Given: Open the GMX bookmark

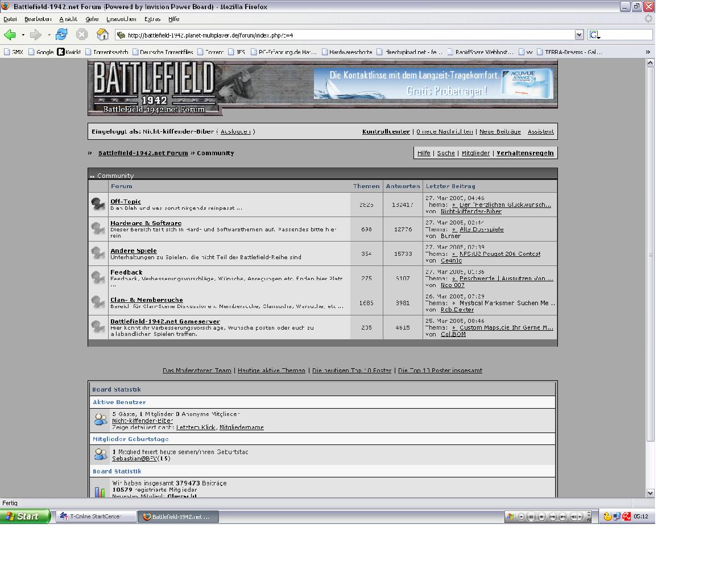Looking at the screenshot, I should [x=14, y=52].
